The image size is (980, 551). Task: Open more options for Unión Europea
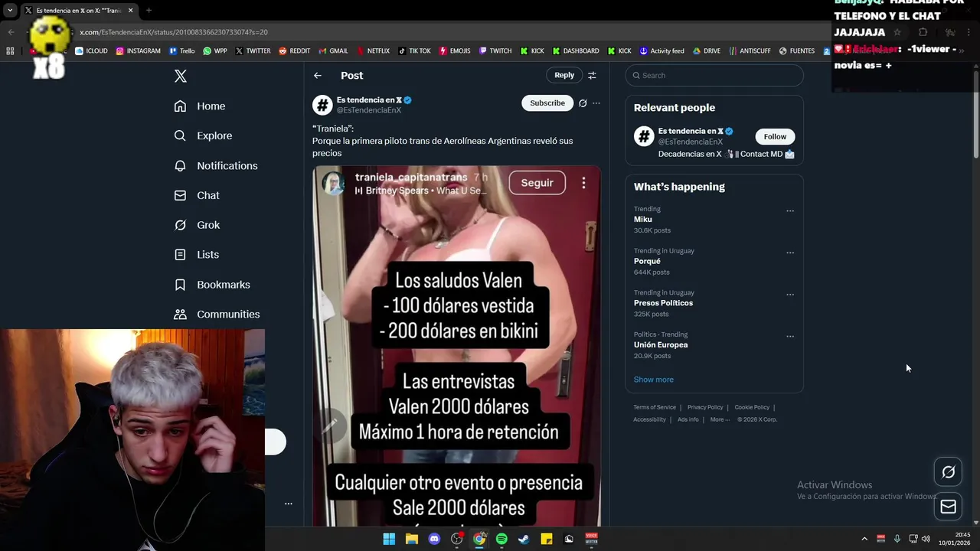(790, 337)
